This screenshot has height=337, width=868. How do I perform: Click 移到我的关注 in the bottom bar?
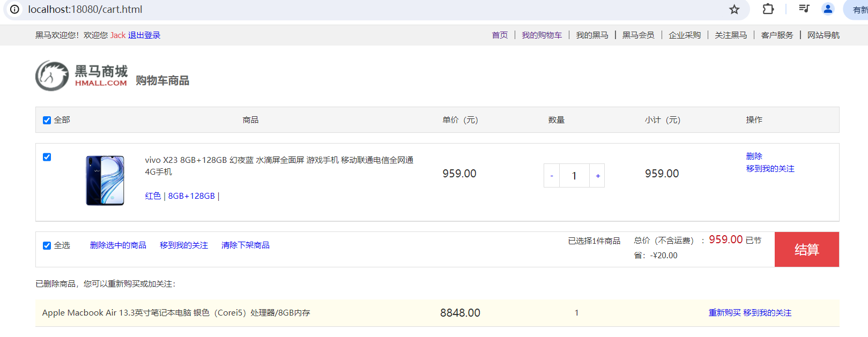point(183,245)
